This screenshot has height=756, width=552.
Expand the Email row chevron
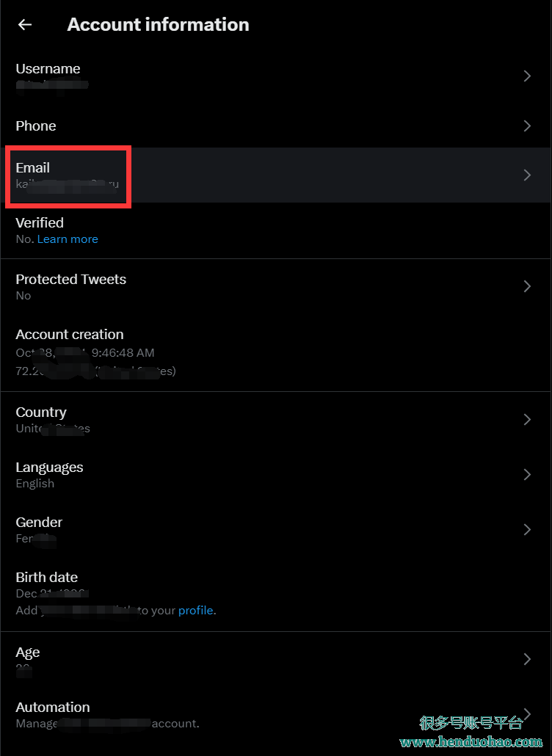[527, 175]
